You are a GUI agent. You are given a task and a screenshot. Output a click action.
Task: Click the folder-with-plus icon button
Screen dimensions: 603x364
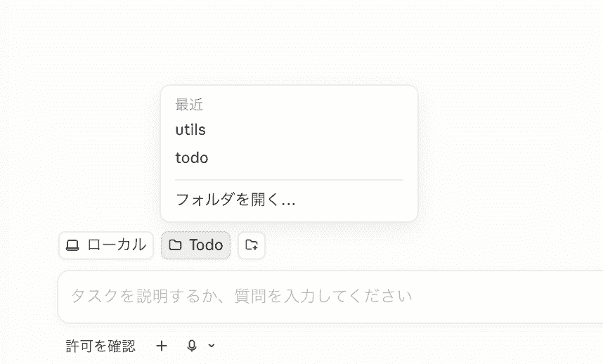252,245
